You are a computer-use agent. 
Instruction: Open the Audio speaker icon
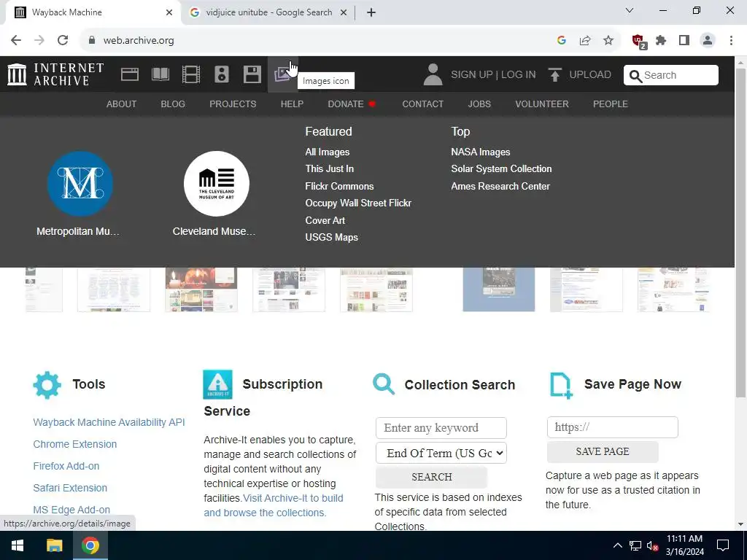[222, 75]
